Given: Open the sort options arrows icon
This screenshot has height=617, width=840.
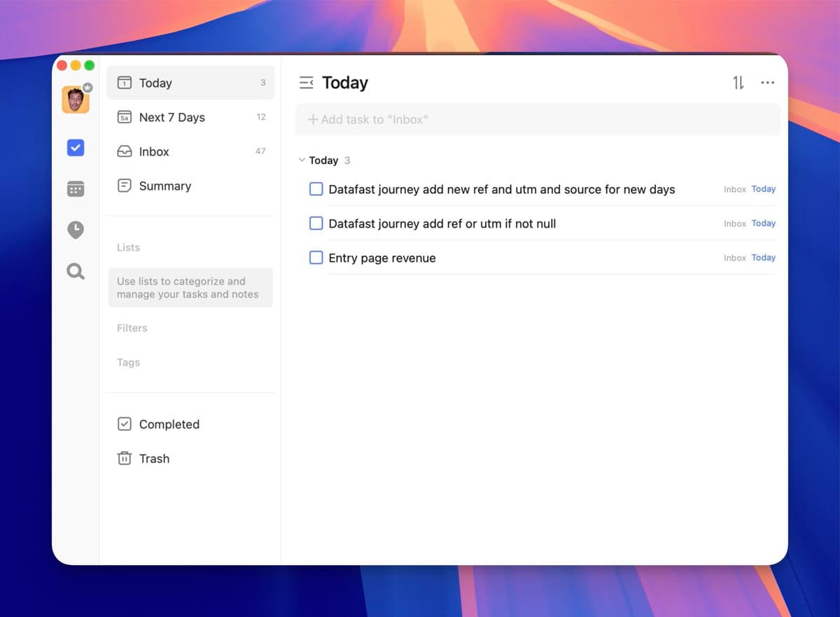Looking at the screenshot, I should tap(738, 83).
